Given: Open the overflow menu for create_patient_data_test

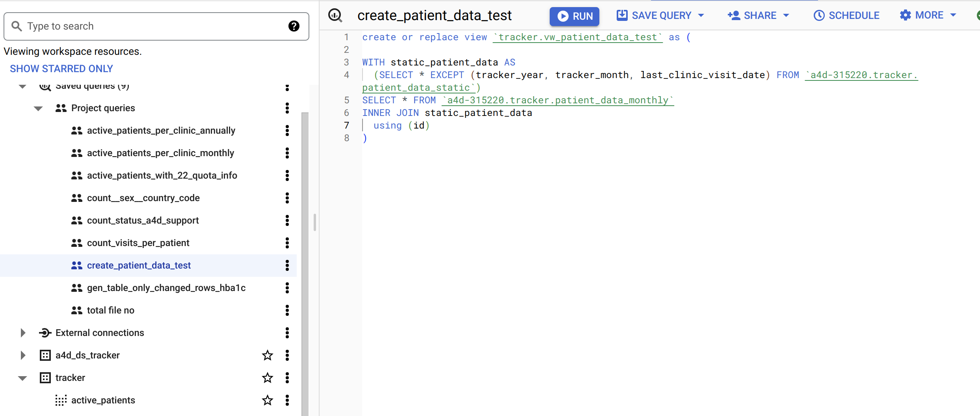Looking at the screenshot, I should 287,265.
